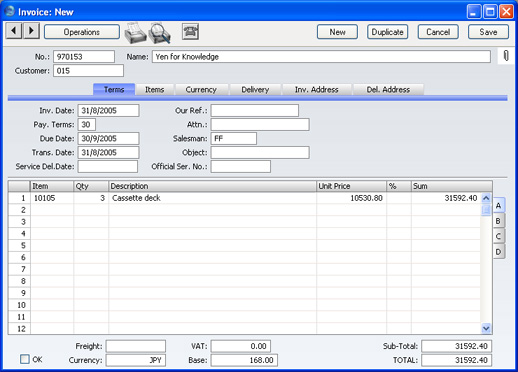Go to previous record arrow
This screenshot has width=518, height=372.
coord(14,31)
